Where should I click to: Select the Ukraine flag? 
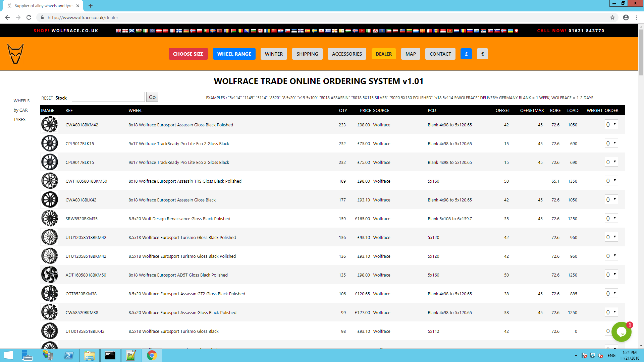point(510,31)
